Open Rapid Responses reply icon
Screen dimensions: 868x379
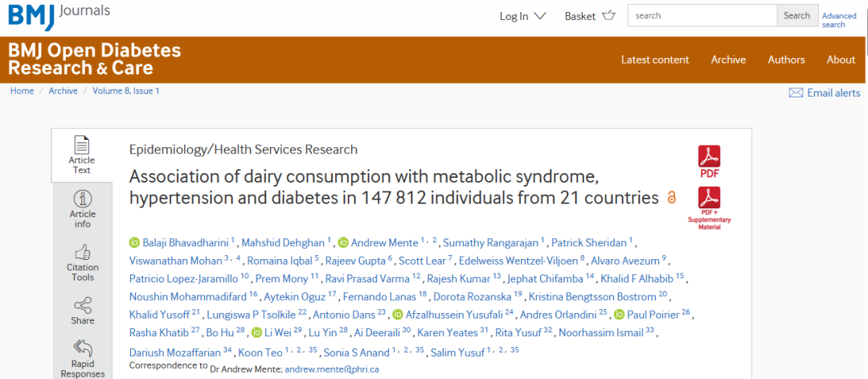(83, 348)
